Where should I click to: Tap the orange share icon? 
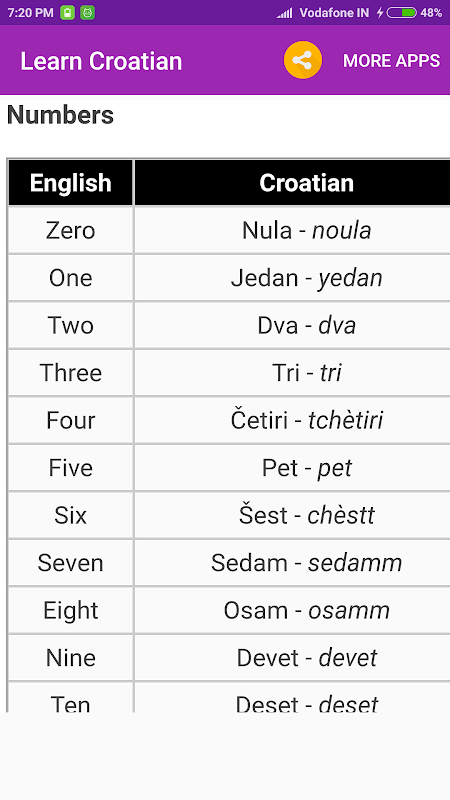point(303,60)
